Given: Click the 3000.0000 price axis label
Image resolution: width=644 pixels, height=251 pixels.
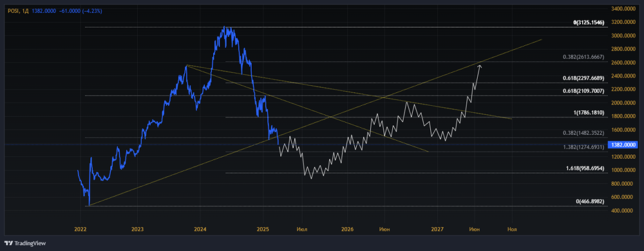Looking at the screenshot, I should (624, 35).
